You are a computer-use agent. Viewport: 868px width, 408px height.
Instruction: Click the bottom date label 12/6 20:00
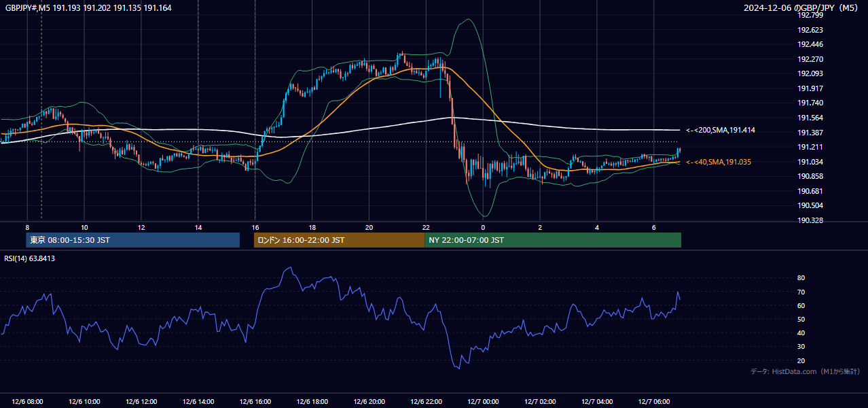pos(369,401)
